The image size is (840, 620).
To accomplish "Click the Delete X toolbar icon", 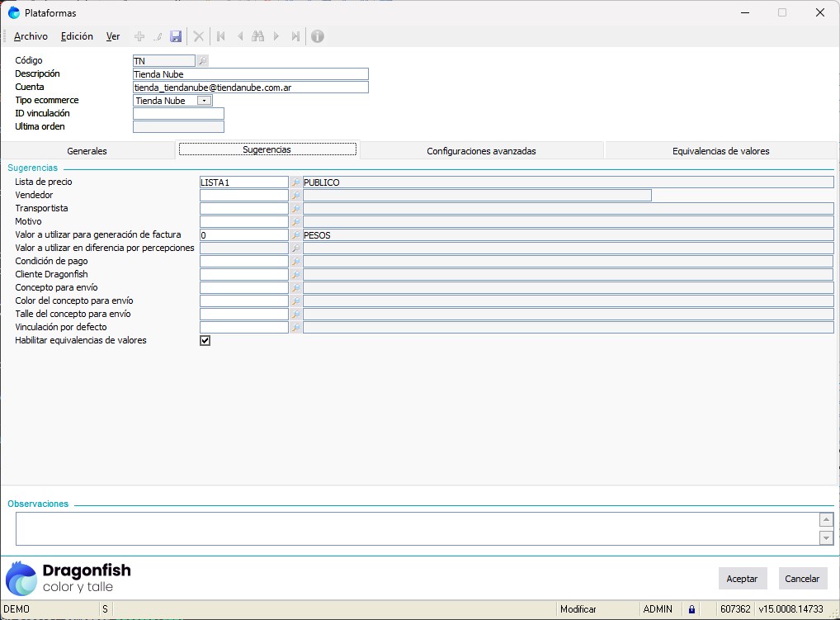I will click(199, 36).
